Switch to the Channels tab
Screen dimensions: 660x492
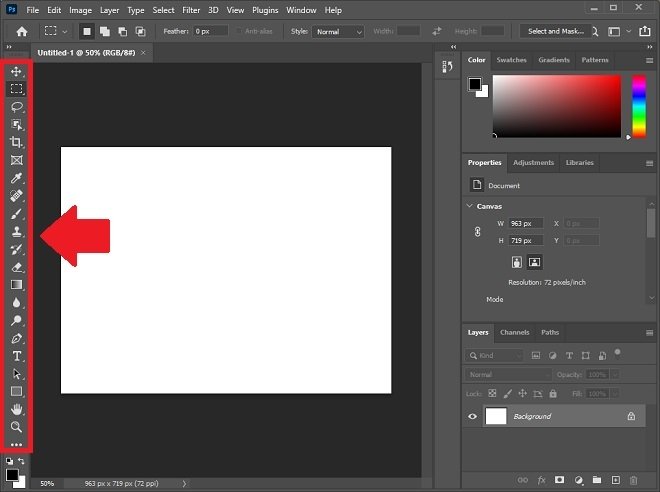coord(514,332)
